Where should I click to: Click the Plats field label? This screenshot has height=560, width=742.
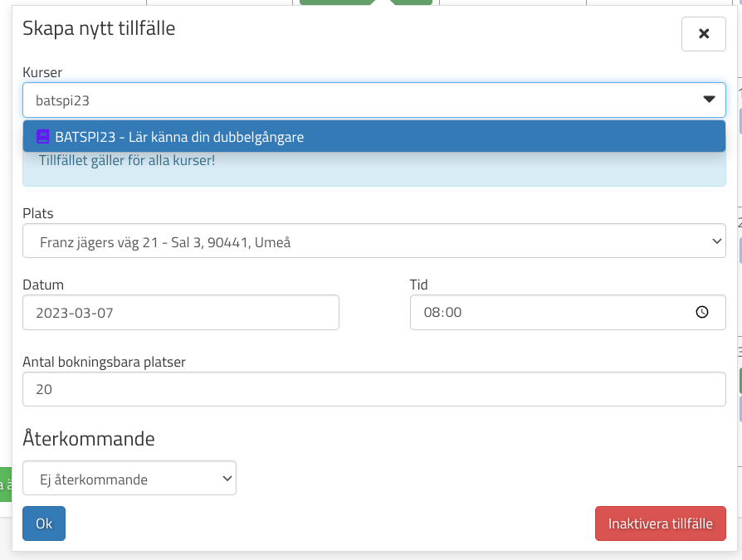point(38,213)
